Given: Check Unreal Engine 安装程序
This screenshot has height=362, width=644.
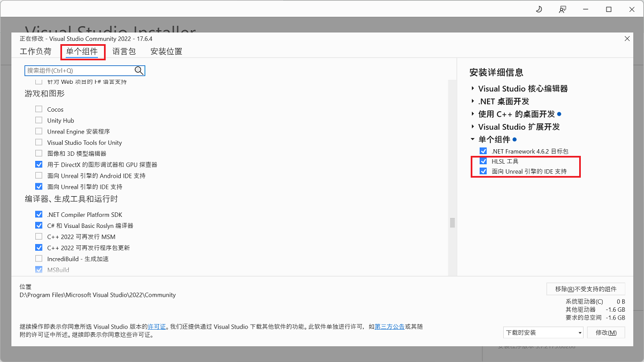Looking at the screenshot, I should [39, 131].
